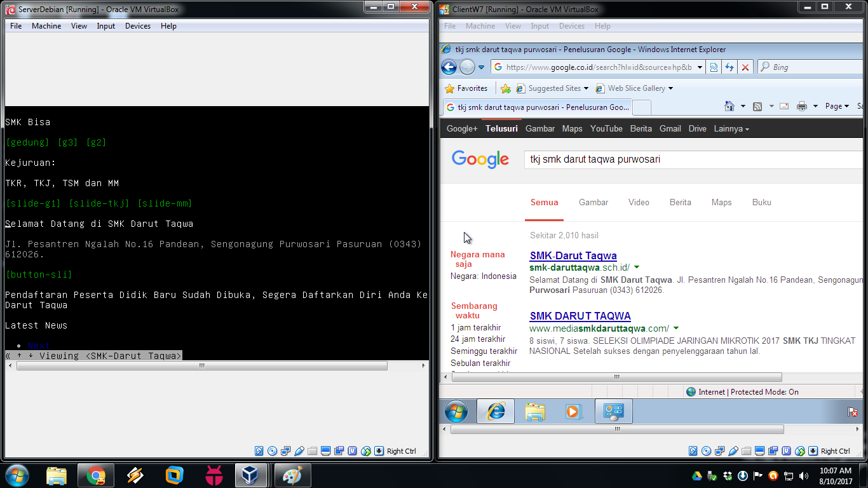Click the optical disk indicator in ServerDebian status bar
The height and width of the screenshot is (488, 868).
pos(273,451)
